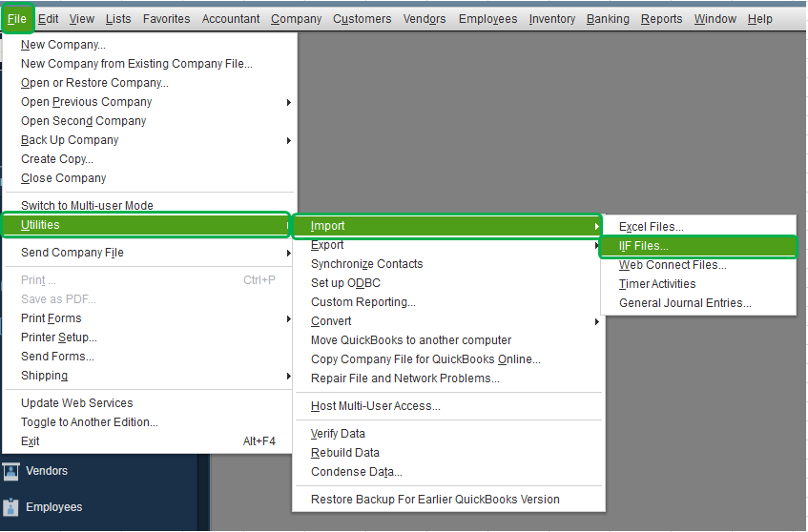Choose Create Copy...
This screenshot has width=808, height=532.
149,159
